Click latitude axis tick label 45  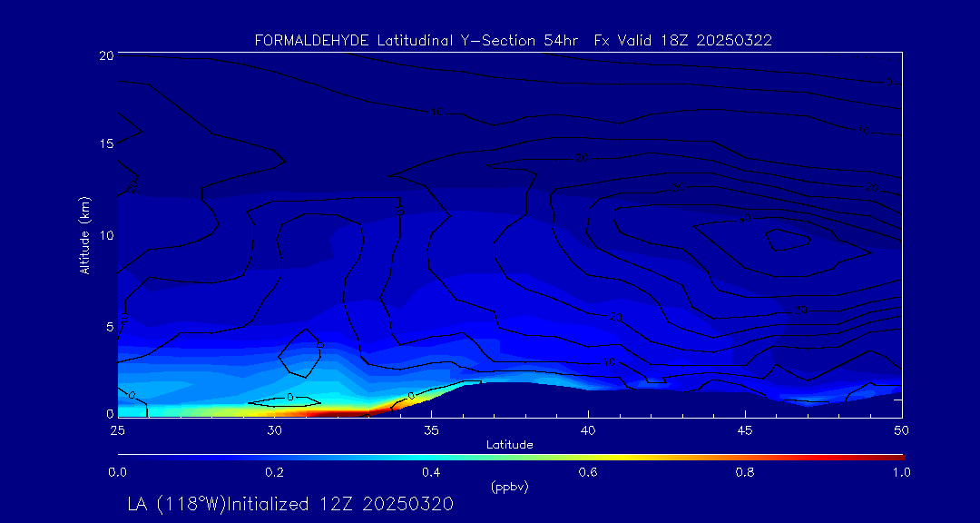coord(745,430)
